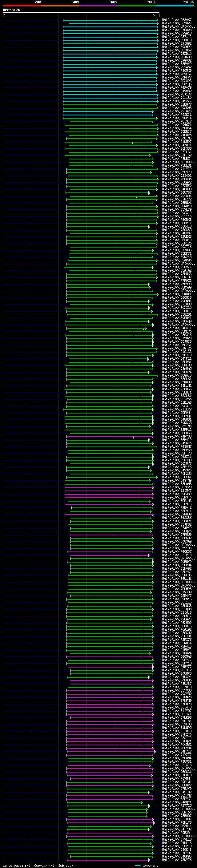Select the UniRef100_Q8P9Q1 label
This screenshot has height=868, width=197.
coord(177,416)
